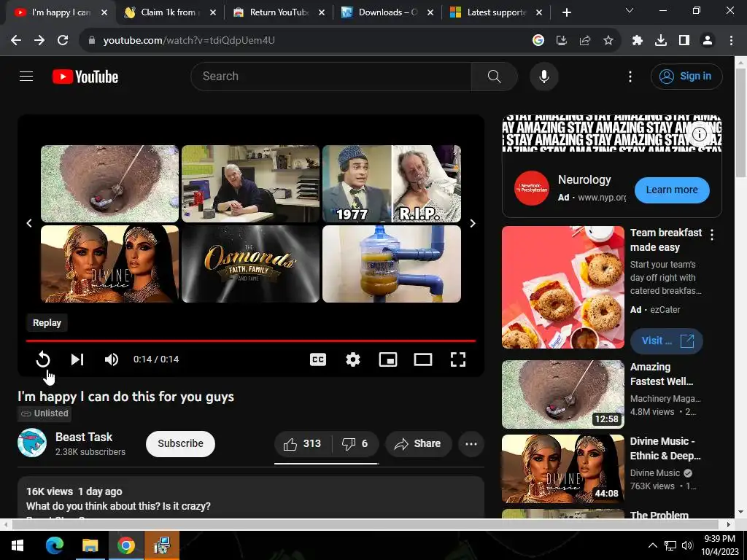The width and height of the screenshot is (747, 560).
Task: Open Chrome extensions puzzle icon
Action: [638, 41]
